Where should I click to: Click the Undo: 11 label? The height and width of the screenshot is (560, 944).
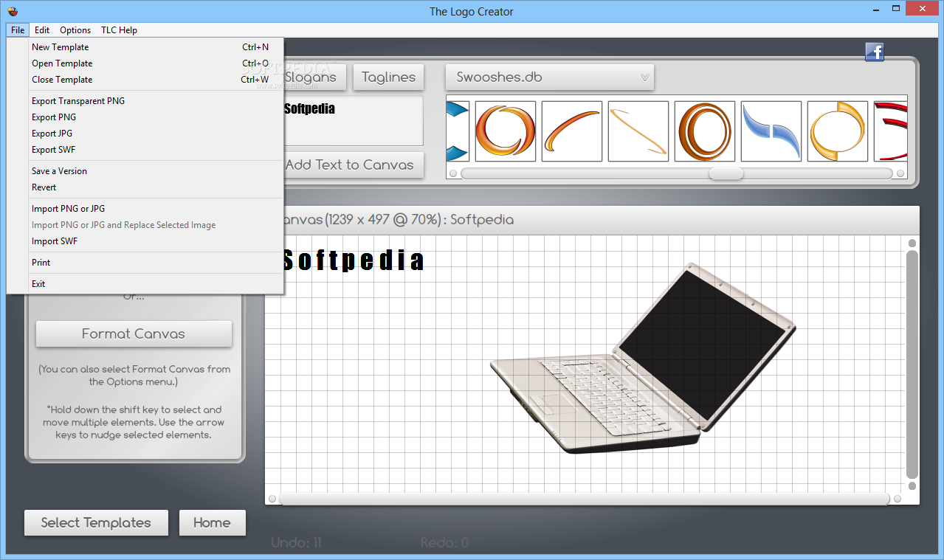pos(296,542)
